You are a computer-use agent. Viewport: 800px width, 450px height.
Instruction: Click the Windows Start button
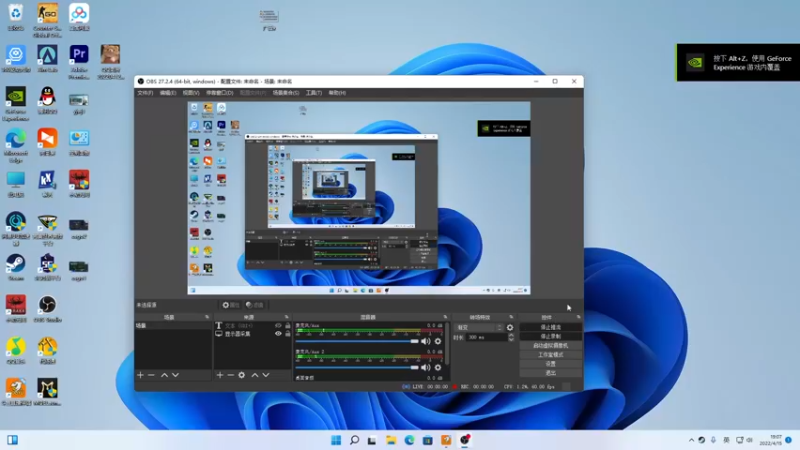336,440
